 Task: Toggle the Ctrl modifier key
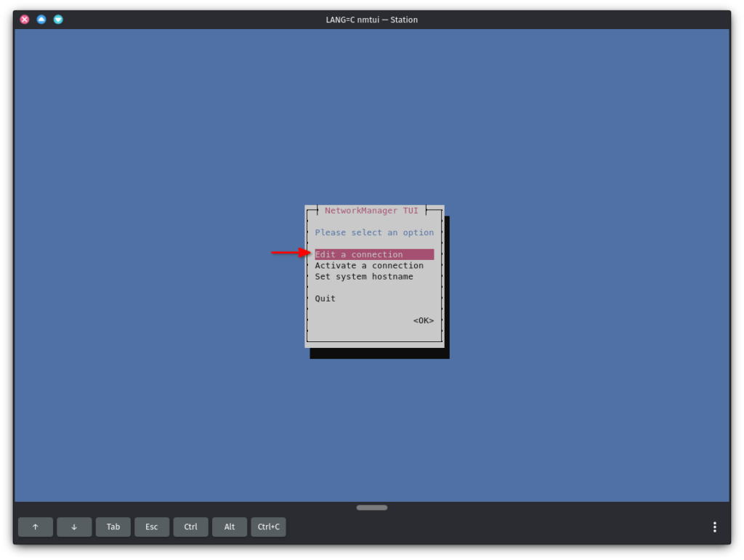191,527
